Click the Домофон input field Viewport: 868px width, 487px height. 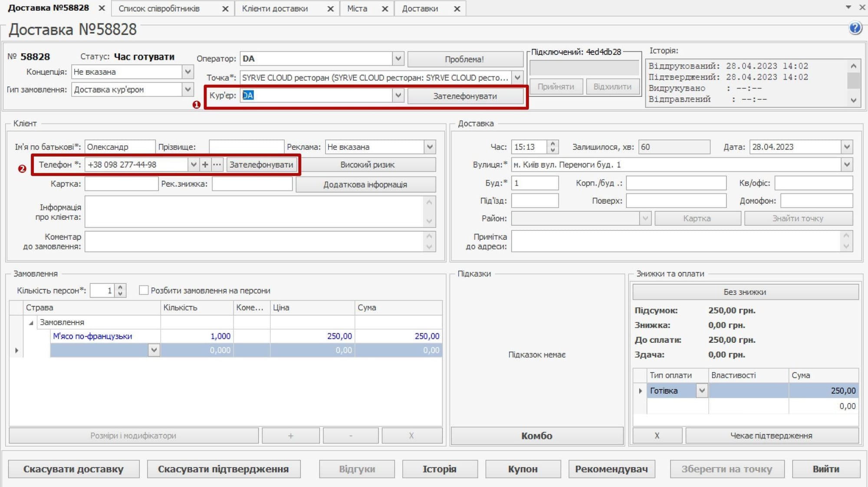click(816, 201)
